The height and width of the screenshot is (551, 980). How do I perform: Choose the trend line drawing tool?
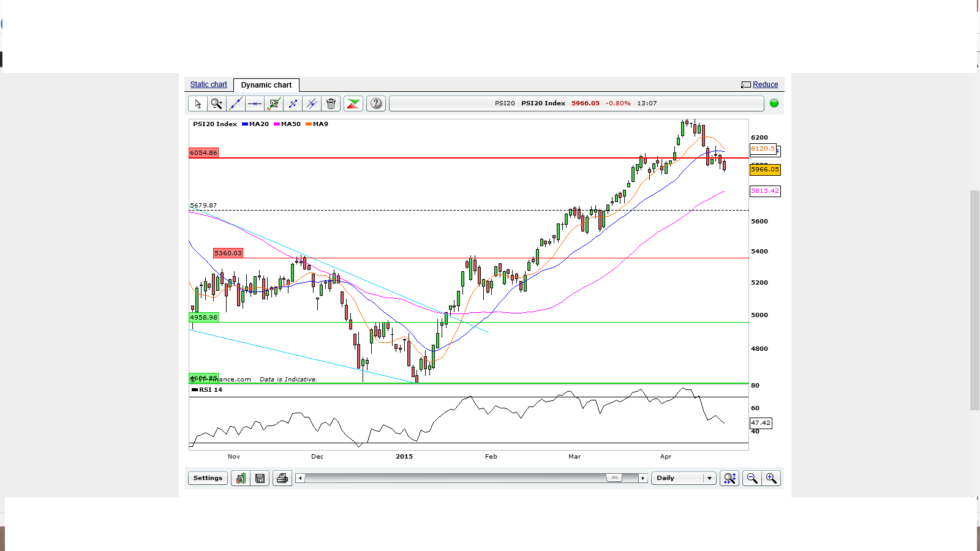click(x=235, y=103)
